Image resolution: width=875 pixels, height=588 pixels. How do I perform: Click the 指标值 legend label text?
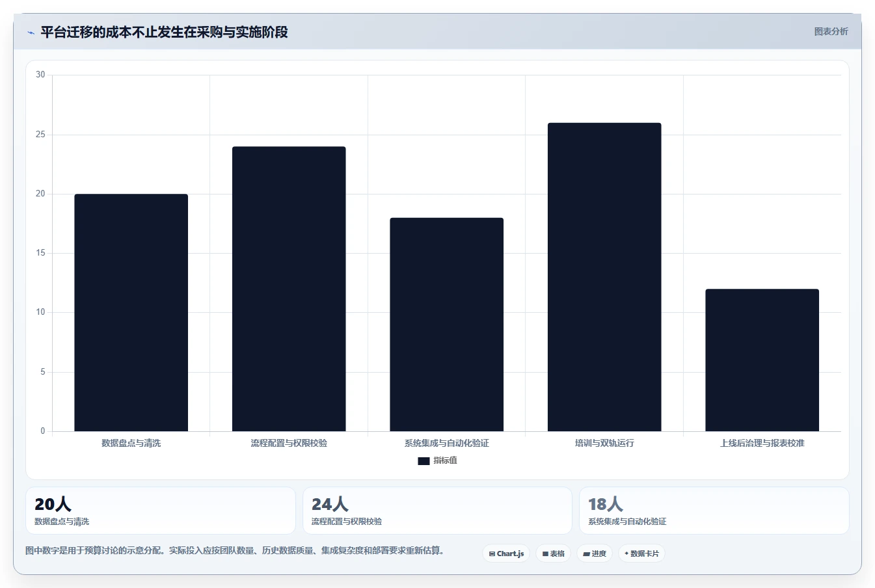[x=446, y=461]
